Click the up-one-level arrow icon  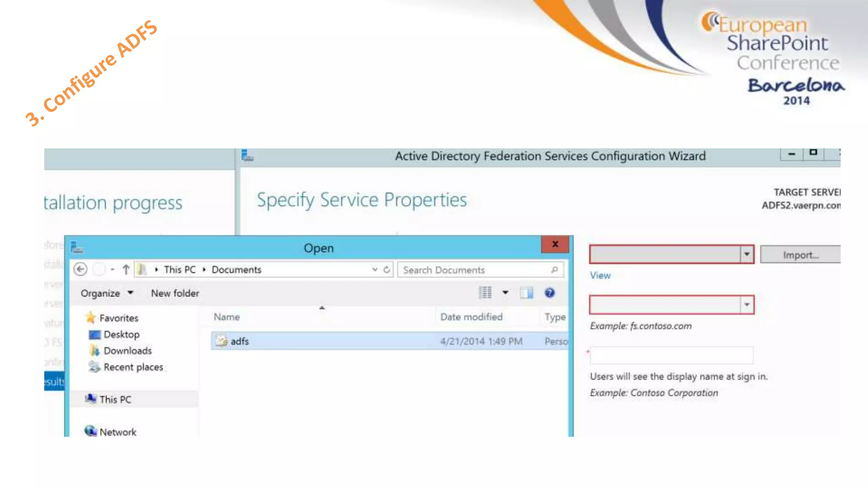pyautogui.click(x=126, y=269)
